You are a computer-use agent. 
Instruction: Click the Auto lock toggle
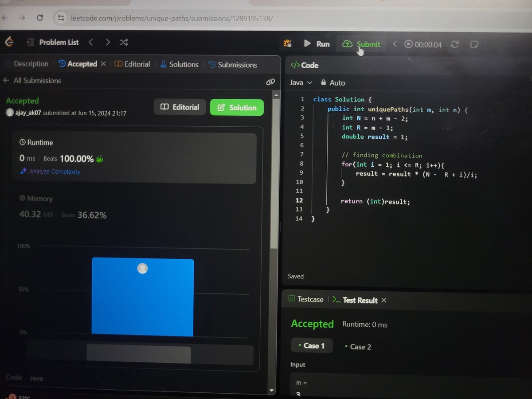pos(332,82)
